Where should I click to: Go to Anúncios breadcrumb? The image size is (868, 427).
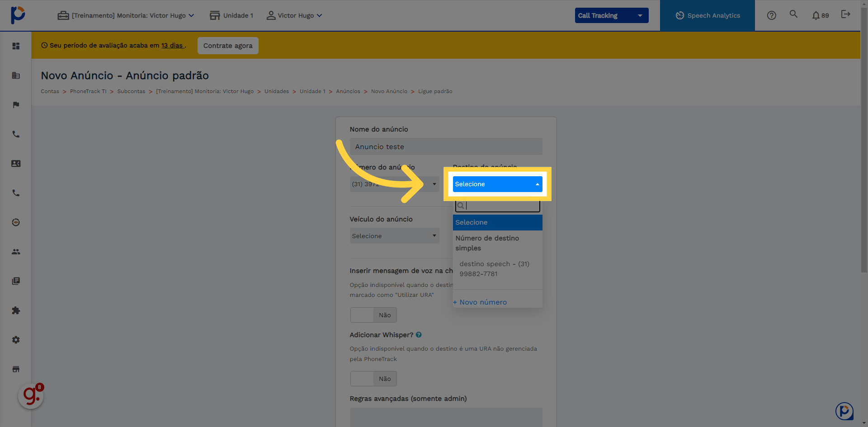348,91
